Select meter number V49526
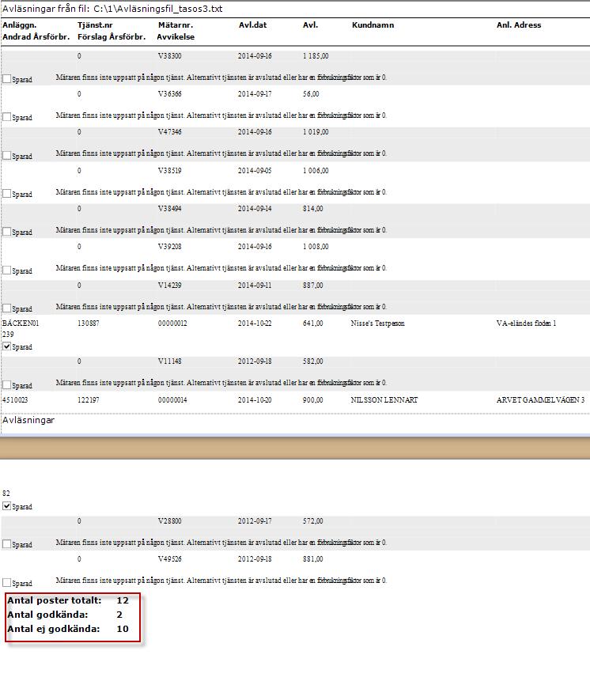This screenshot has height=700, width=590. [x=169, y=559]
